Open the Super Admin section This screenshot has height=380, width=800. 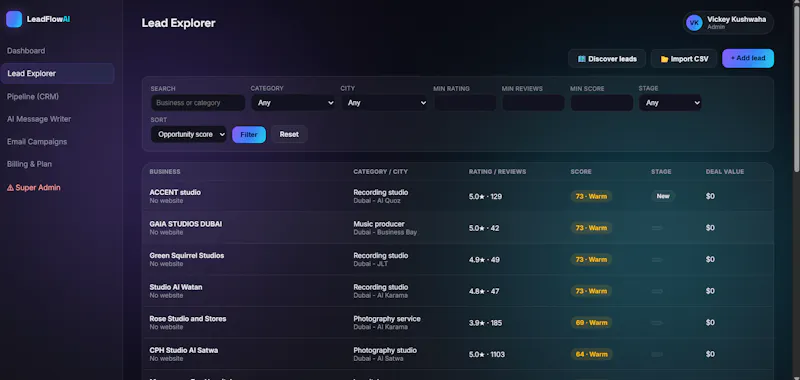pos(34,188)
